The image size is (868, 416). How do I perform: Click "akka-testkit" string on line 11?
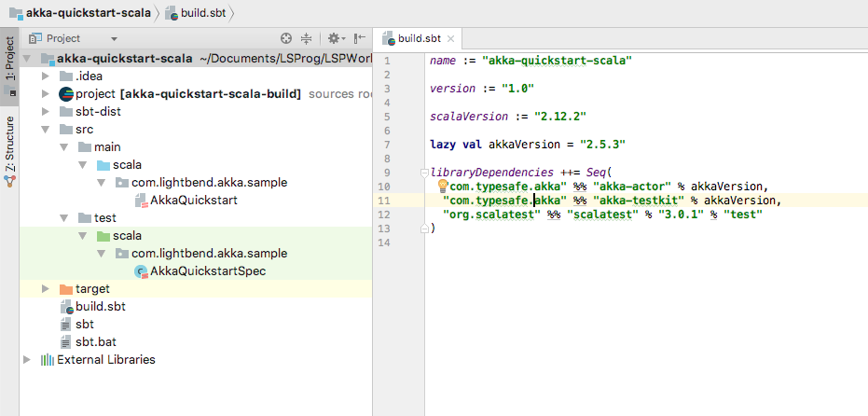(639, 200)
